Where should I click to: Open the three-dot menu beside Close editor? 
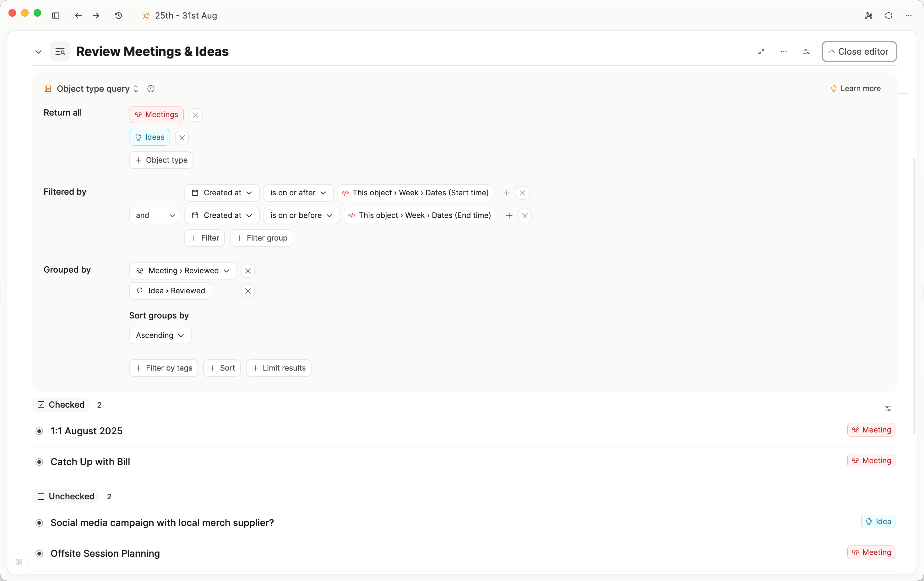[784, 52]
